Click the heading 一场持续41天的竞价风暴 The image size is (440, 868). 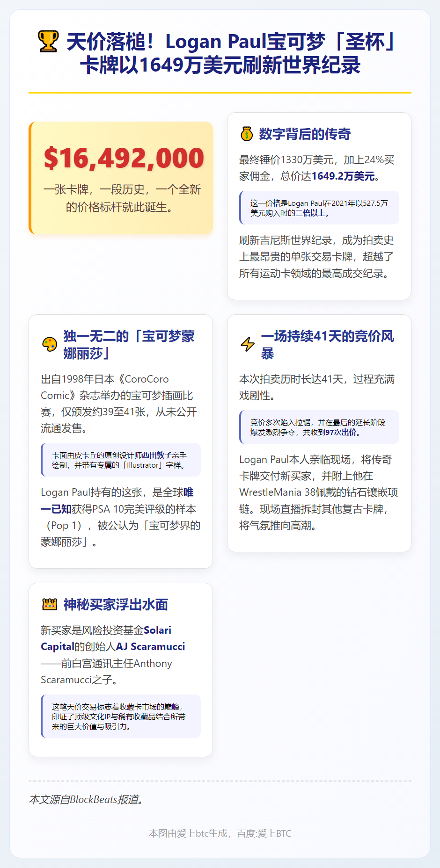point(328,345)
